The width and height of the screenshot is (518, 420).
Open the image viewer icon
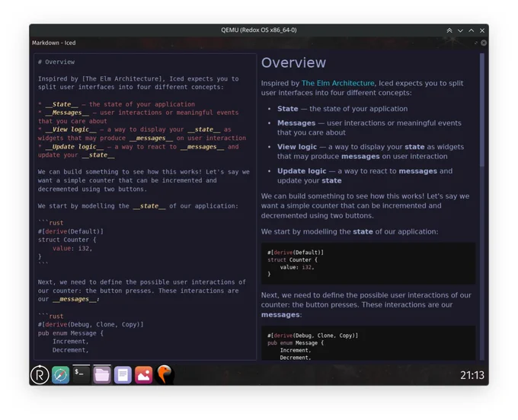click(144, 375)
